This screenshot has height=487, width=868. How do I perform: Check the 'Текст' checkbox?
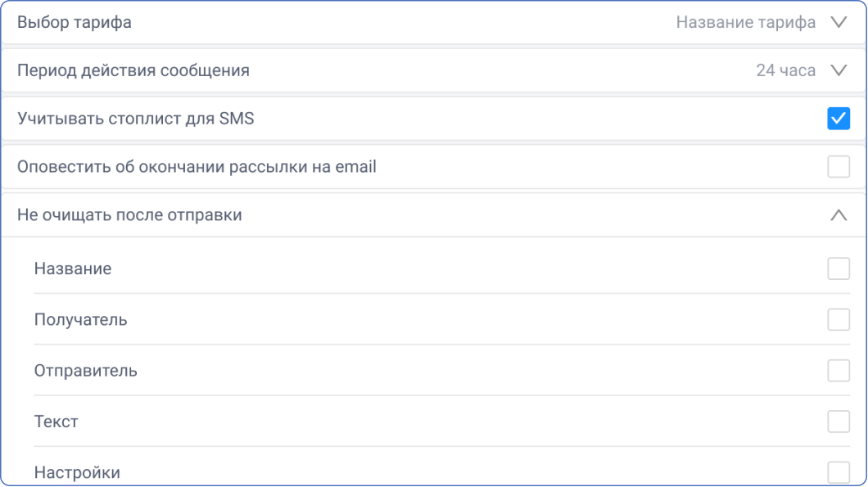(x=839, y=422)
